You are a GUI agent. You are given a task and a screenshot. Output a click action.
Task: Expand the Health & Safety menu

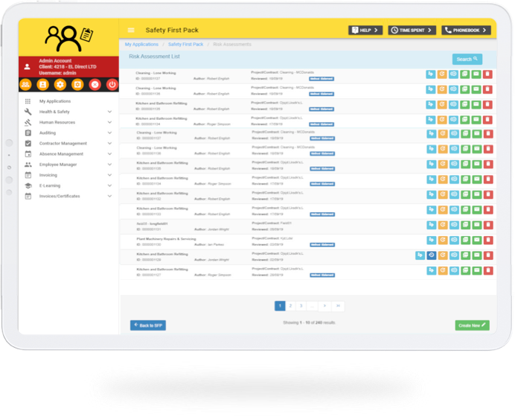109,112
